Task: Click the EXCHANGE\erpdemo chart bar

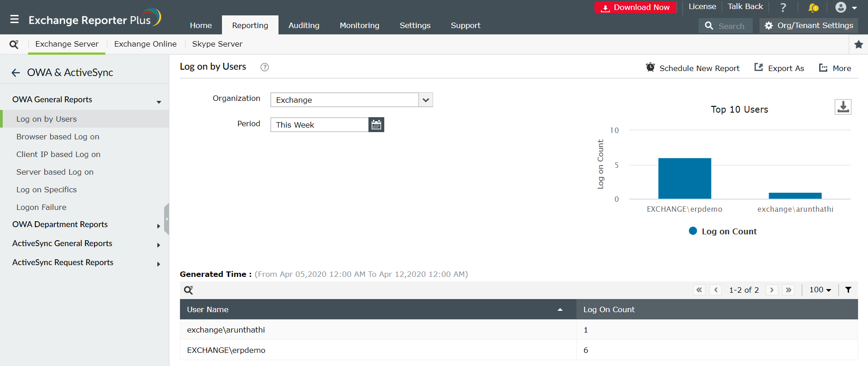Action: click(684, 178)
